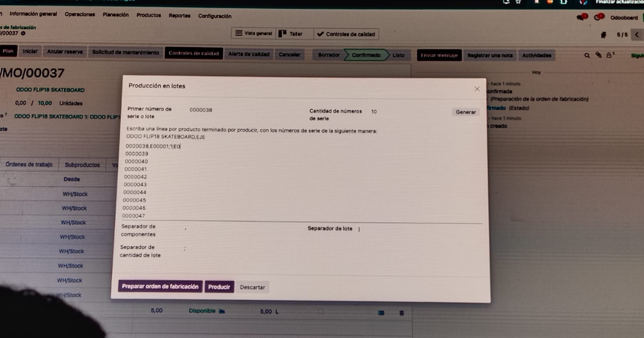Click the serial line 0000038,E00001;1|E0
Screen dimensions: 644x338
153,146
